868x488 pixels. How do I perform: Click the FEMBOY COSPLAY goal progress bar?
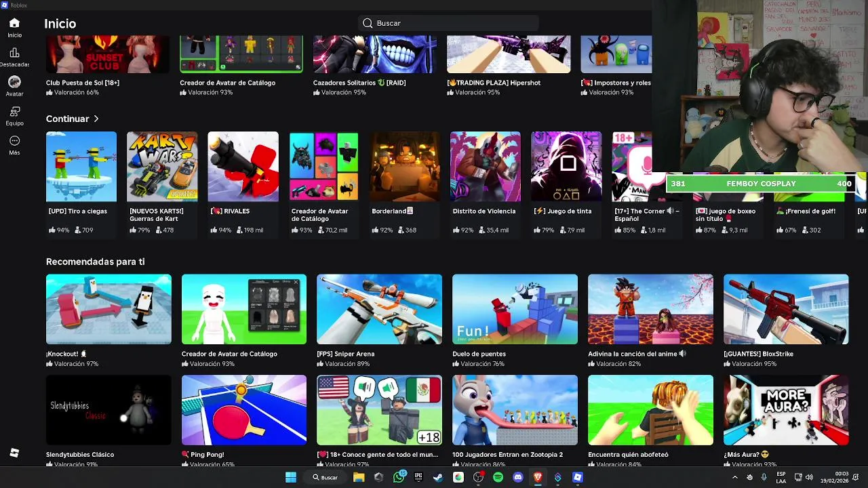(x=761, y=184)
